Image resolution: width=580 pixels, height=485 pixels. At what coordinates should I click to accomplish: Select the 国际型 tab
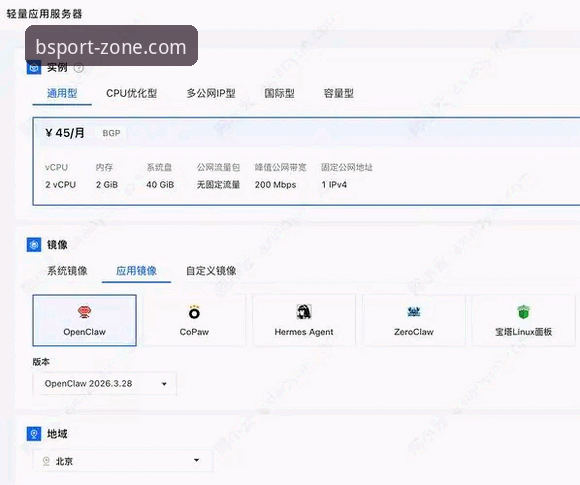tap(279, 93)
